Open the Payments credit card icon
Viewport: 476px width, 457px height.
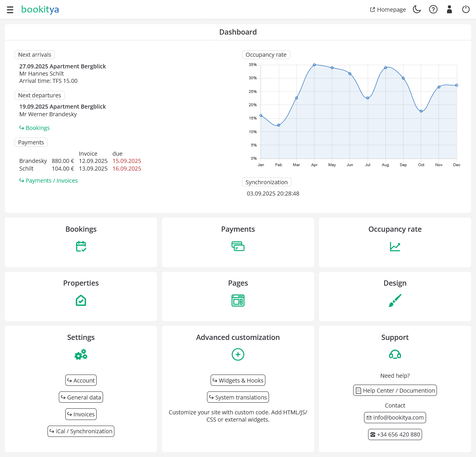click(238, 246)
